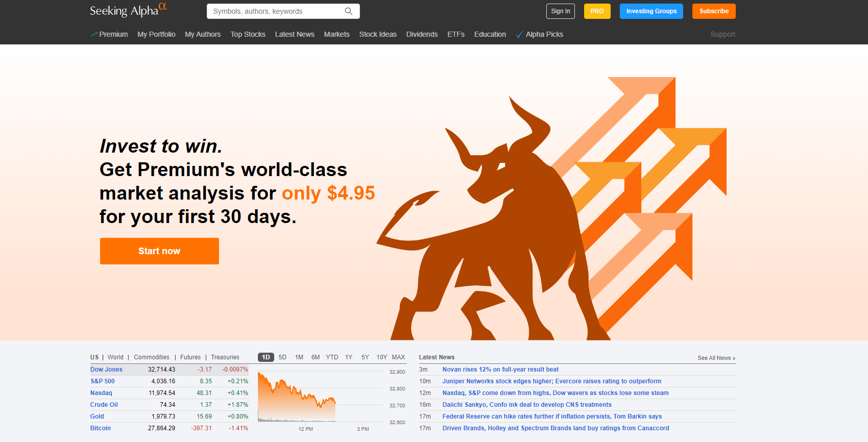Open the Federal Reserve Tom Barkin article
868x442 pixels.
click(x=552, y=416)
